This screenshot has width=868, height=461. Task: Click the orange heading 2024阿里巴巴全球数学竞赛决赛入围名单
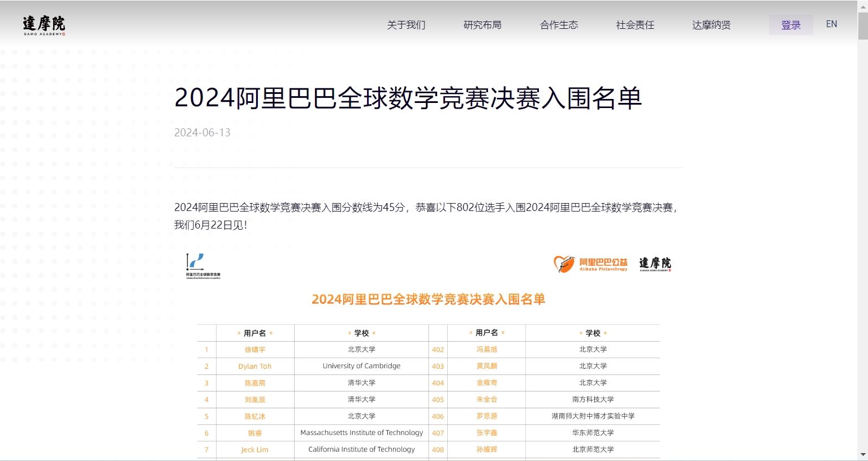click(428, 299)
